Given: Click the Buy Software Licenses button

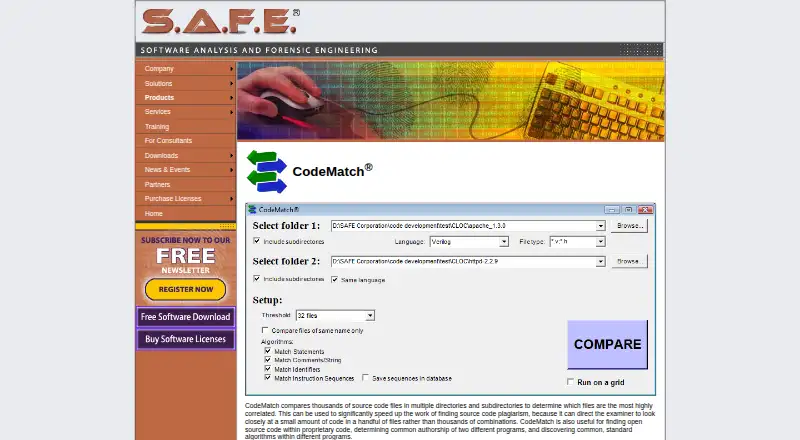Looking at the screenshot, I should pyautogui.click(x=185, y=339).
